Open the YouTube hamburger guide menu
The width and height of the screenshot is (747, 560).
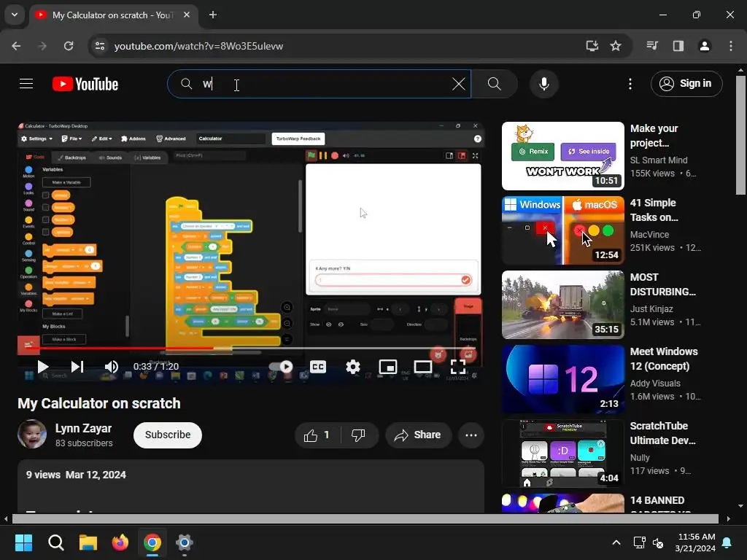point(26,84)
